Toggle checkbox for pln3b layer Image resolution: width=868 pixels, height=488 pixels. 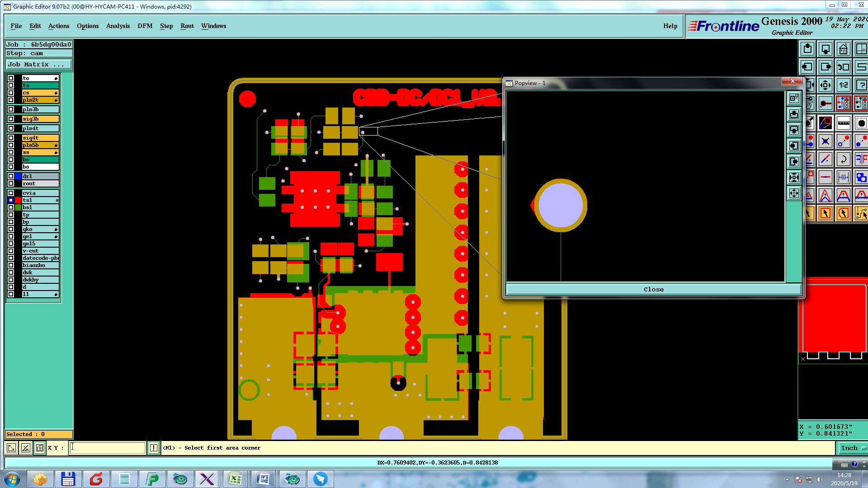11,109
